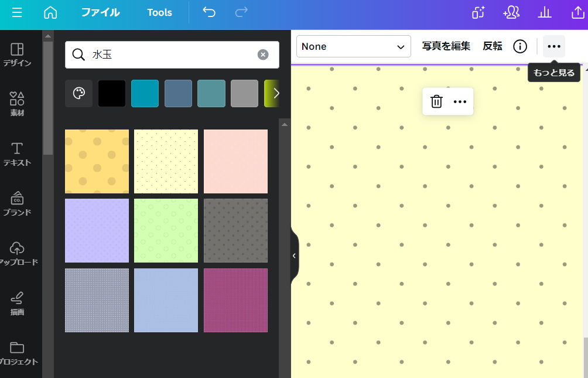
Task: Open the ファイル menu
Action: point(101,12)
